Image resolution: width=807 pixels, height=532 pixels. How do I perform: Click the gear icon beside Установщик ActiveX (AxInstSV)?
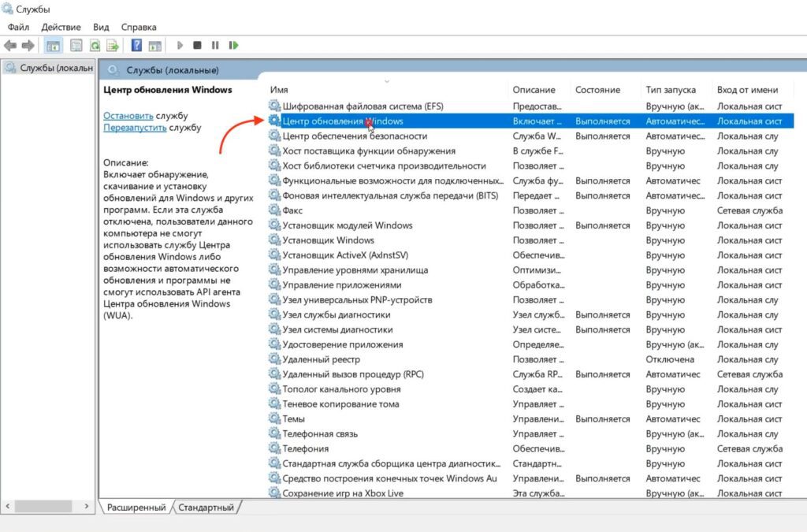pos(274,255)
